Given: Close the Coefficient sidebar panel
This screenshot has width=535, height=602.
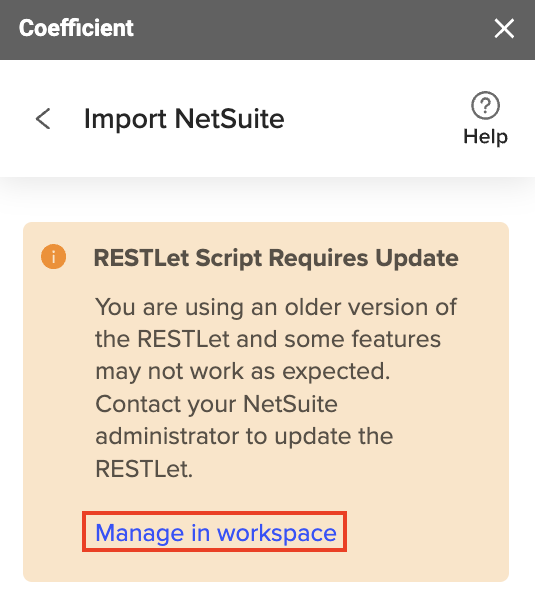Looking at the screenshot, I should (504, 29).
